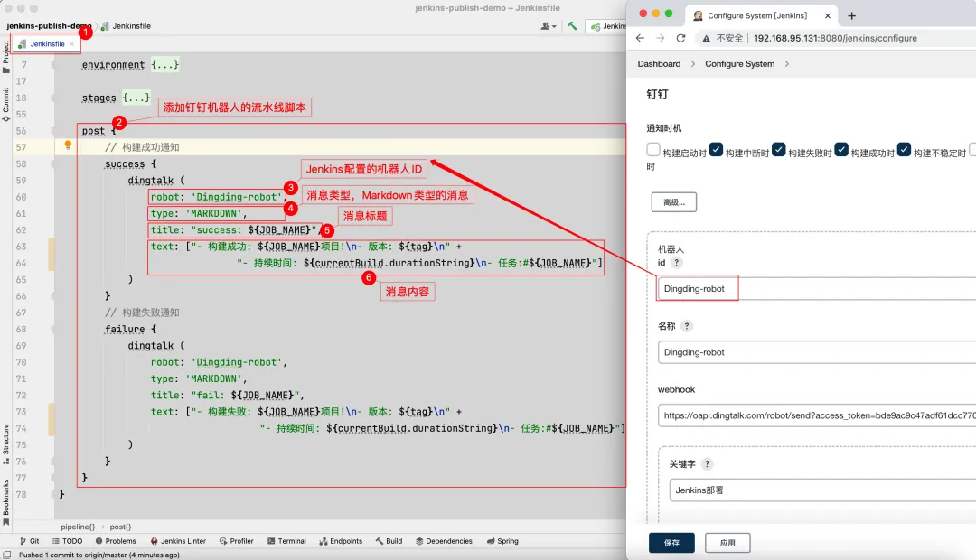The image size is (976, 560).
Task: Go forward in the browser
Action: [x=661, y=38]
